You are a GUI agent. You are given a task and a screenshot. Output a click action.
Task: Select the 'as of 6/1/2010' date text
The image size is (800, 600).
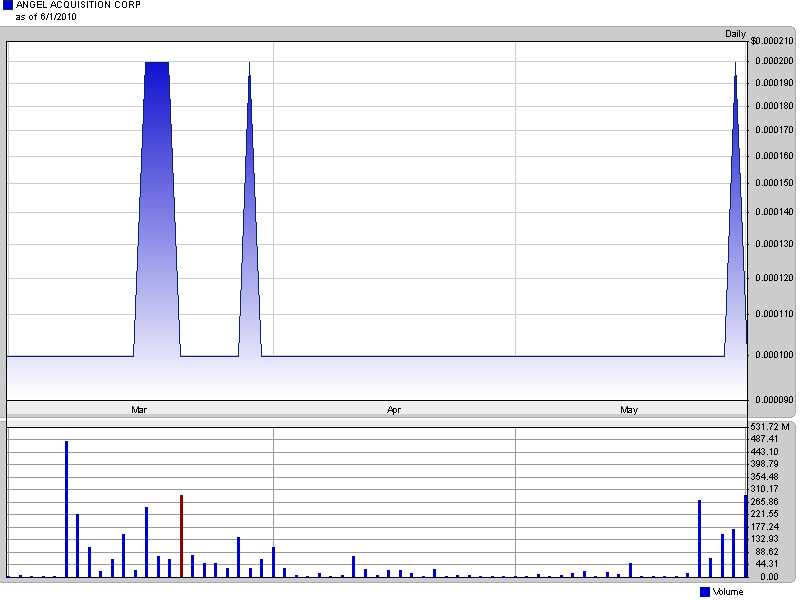tap(46, 17)
